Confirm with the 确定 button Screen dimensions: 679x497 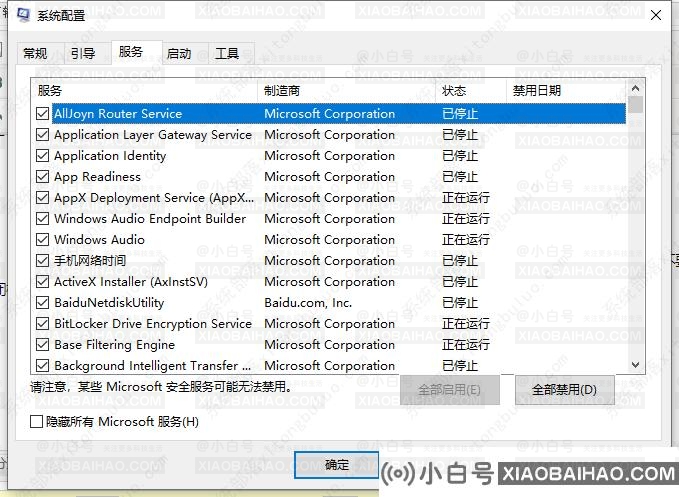(336, 465)
